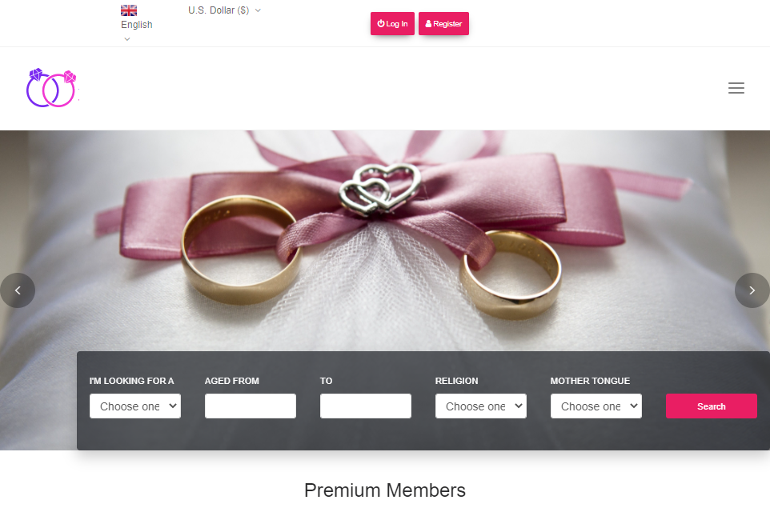
Task: Open the Mother Tongue dropdown
Action: tap(596, 406)
